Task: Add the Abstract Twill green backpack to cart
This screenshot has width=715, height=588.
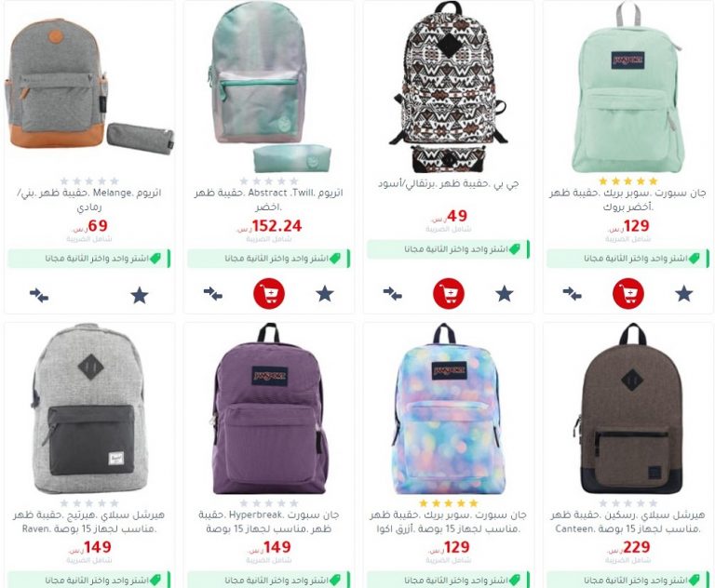Action: click(x=269, y=294)
